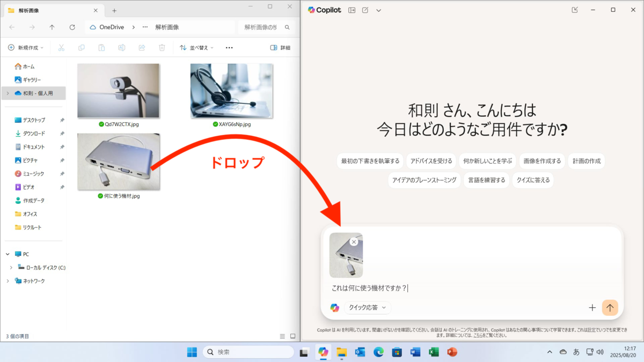
Task: Open Copilot from the Windows taskbar
Action: click(x=323, y=352)
